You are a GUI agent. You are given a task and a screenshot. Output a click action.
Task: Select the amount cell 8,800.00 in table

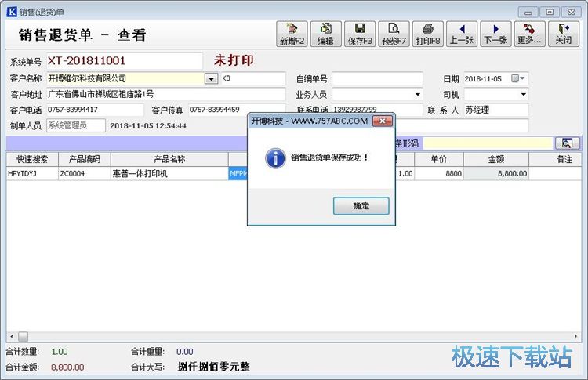point(496,173)
